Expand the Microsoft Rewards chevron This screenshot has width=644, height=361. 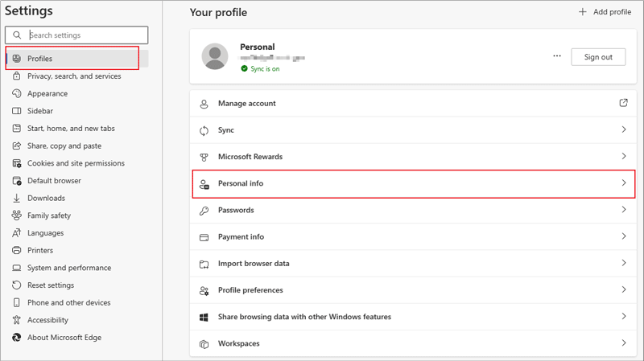[624, 156]
